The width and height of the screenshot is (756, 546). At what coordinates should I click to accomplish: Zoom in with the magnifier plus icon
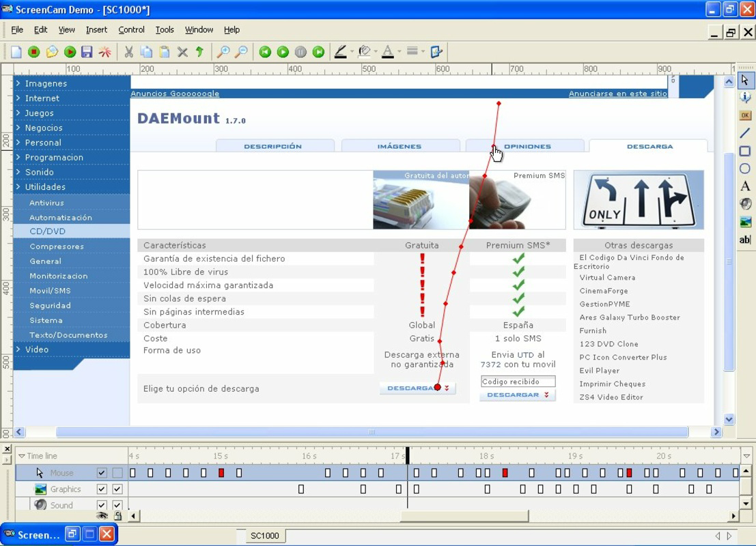point(223,52)
